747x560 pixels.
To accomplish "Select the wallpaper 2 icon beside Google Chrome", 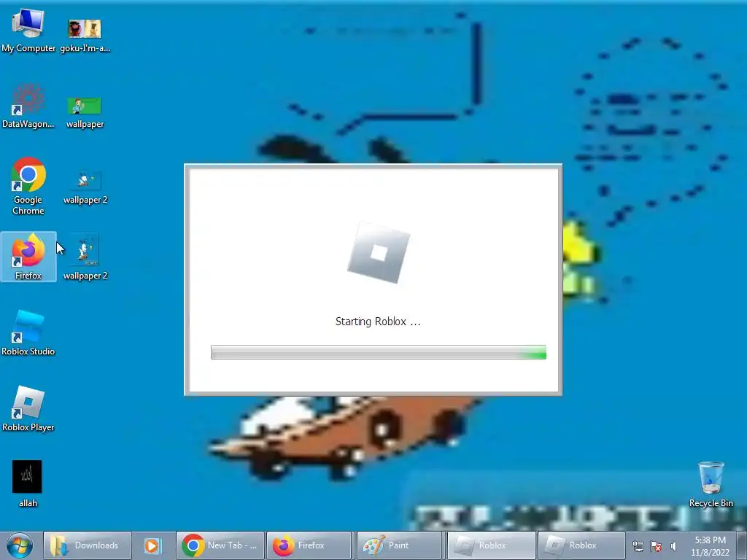I will (x=85, y=187).
